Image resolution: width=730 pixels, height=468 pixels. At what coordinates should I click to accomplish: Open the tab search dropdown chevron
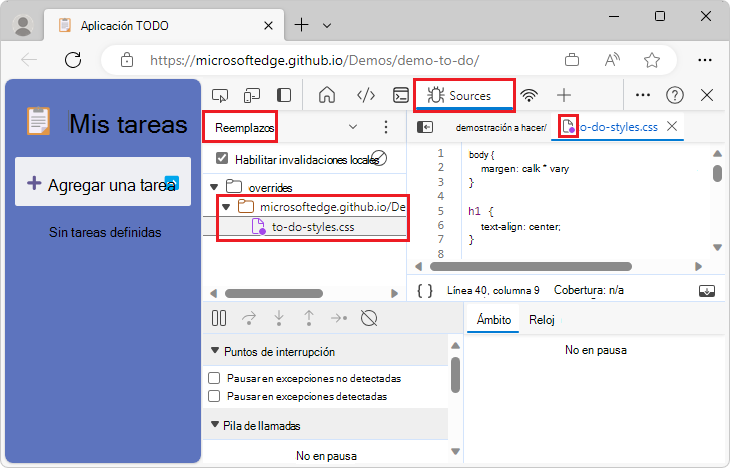[x=327, y=26]
